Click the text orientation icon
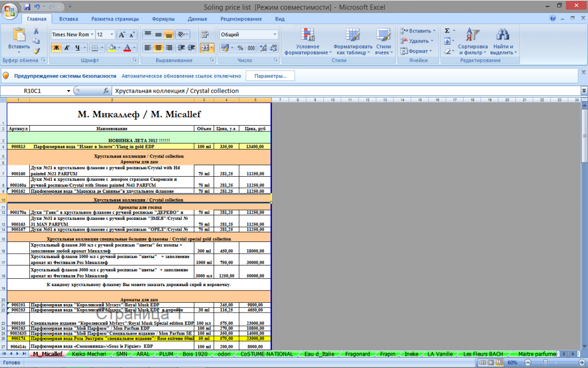 [180, 35]
